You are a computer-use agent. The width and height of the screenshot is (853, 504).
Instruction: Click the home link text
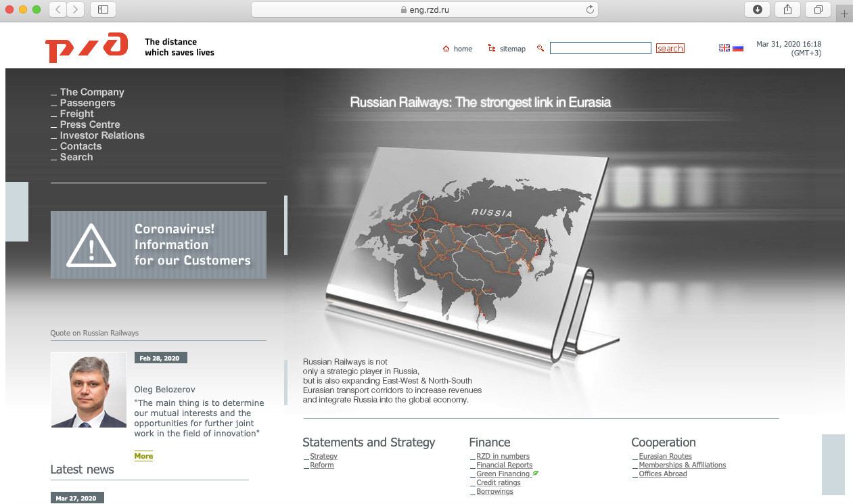(x=463, y=49)
